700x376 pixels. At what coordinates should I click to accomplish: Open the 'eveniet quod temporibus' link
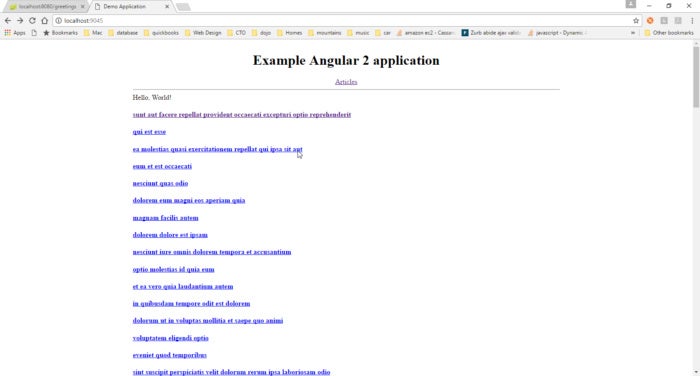tap(170, 355)
